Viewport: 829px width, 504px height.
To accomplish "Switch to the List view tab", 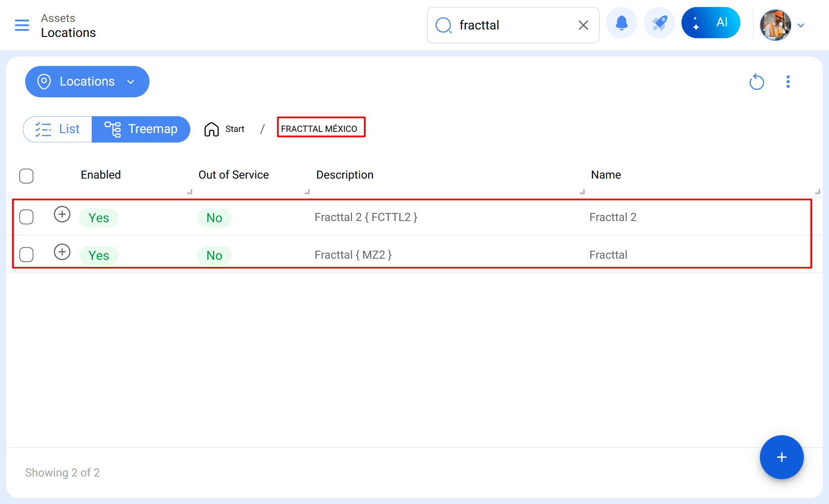I will [58, 129].
